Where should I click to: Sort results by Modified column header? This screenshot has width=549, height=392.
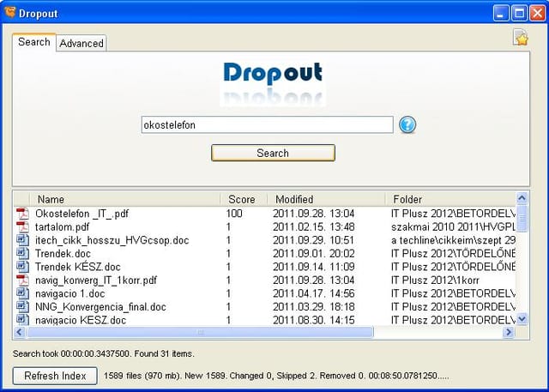coord(326,199)
